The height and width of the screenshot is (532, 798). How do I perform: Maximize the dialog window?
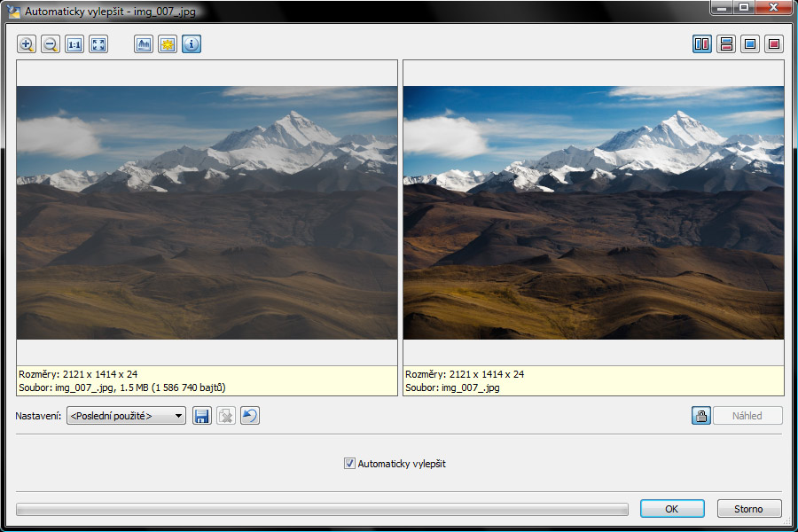(744, 7)
